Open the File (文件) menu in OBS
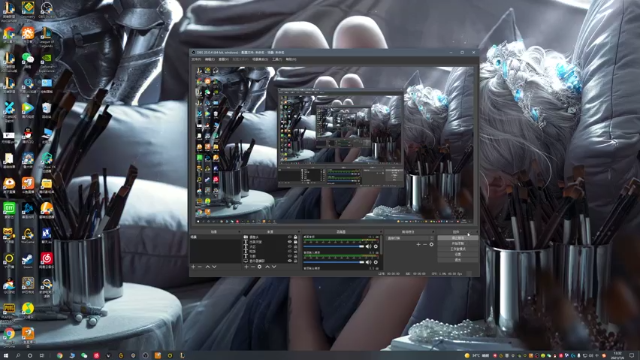 click(x=196, y=59)
